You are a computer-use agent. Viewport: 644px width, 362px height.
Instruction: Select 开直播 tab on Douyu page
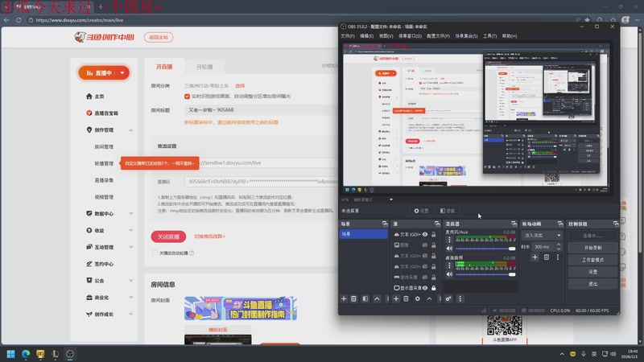tap(164, 67)
